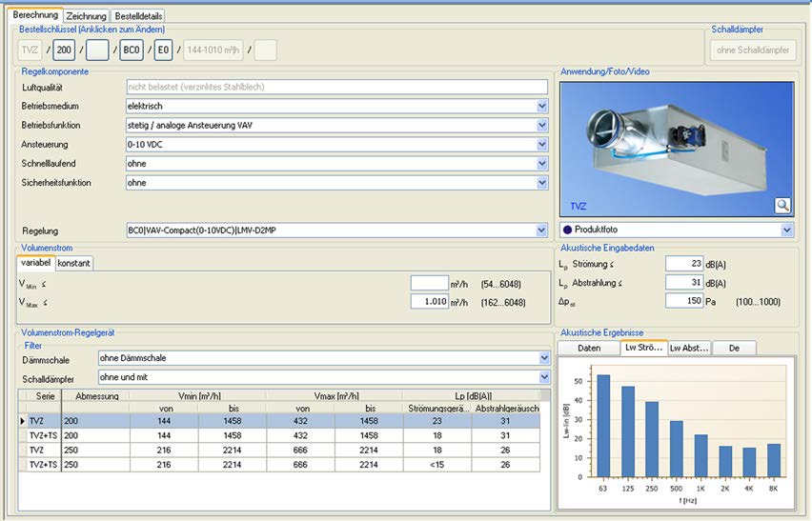Open the Produktfoto dropdown

pyautogui.click(x=786, y=230)
